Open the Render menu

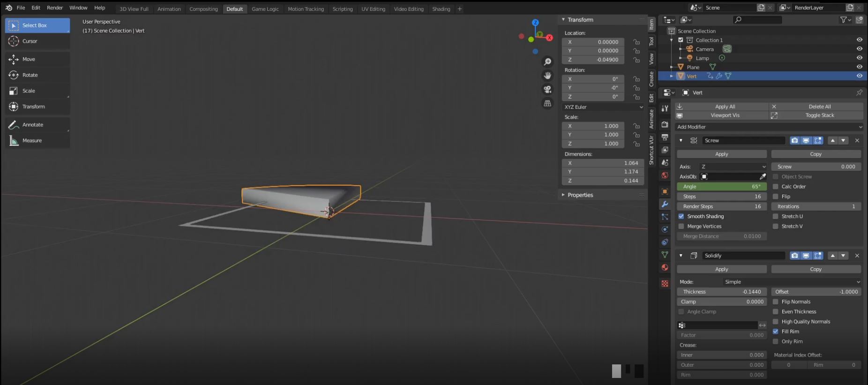coord(54,8)
